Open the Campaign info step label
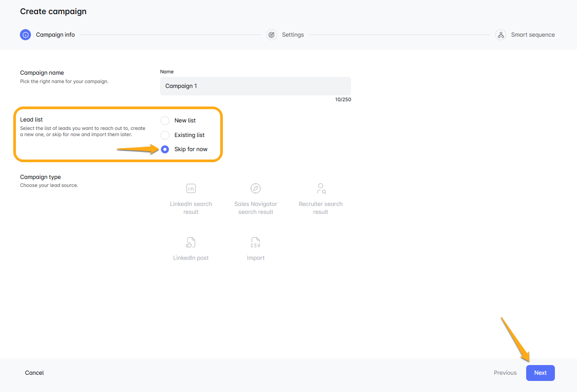 [x=55, y=35]
